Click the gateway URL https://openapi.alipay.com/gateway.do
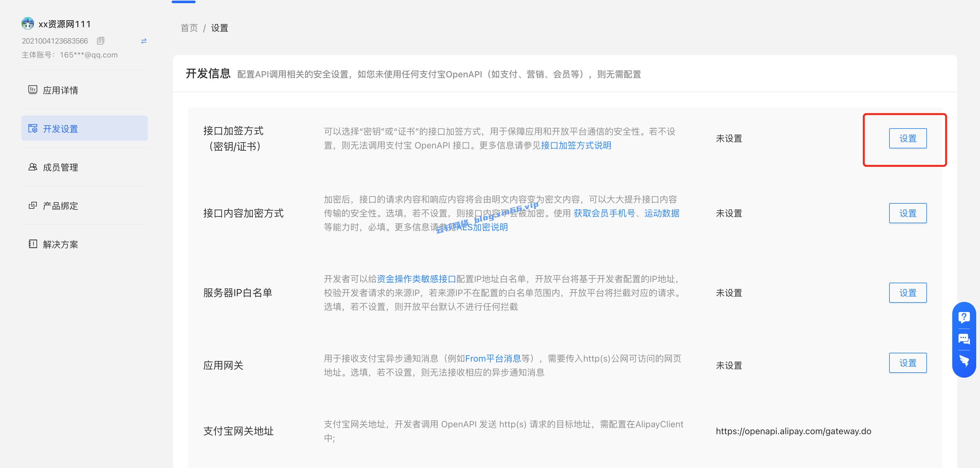 (x=794, y=431)
